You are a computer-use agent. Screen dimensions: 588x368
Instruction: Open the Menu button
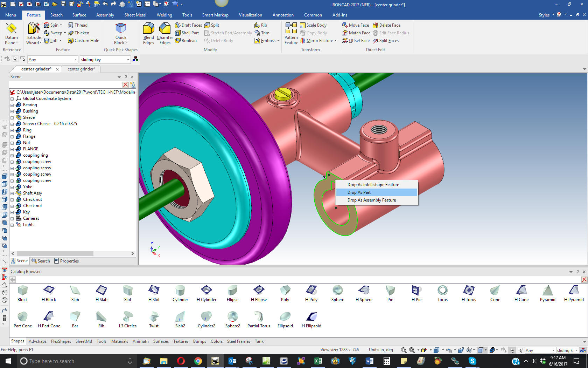tap(10, 15)
